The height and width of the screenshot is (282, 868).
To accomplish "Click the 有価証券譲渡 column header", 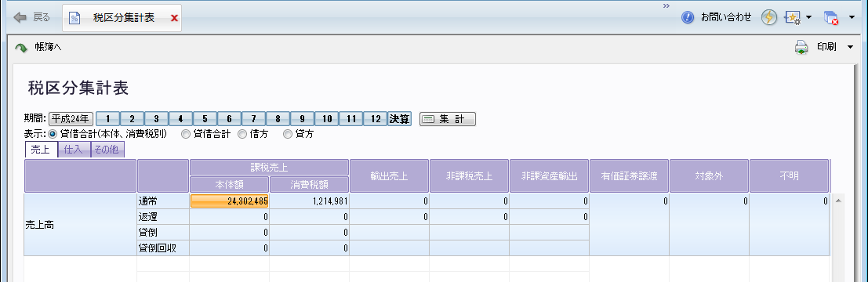I will click(x=630, y=175).
